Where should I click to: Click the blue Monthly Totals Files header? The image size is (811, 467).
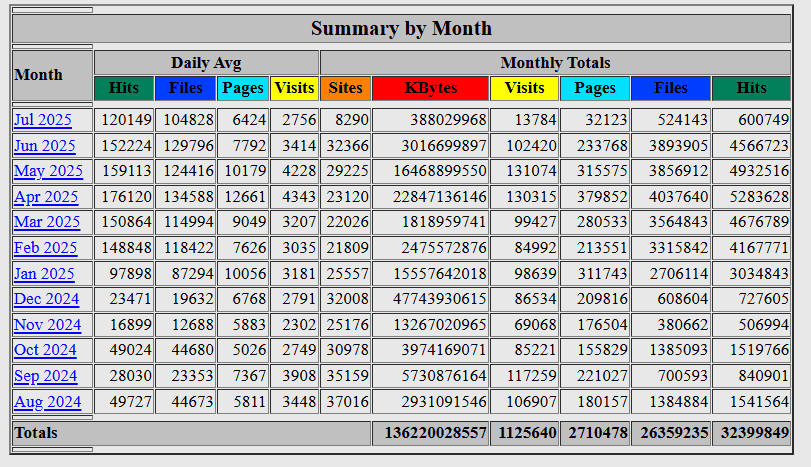point(670,88)
